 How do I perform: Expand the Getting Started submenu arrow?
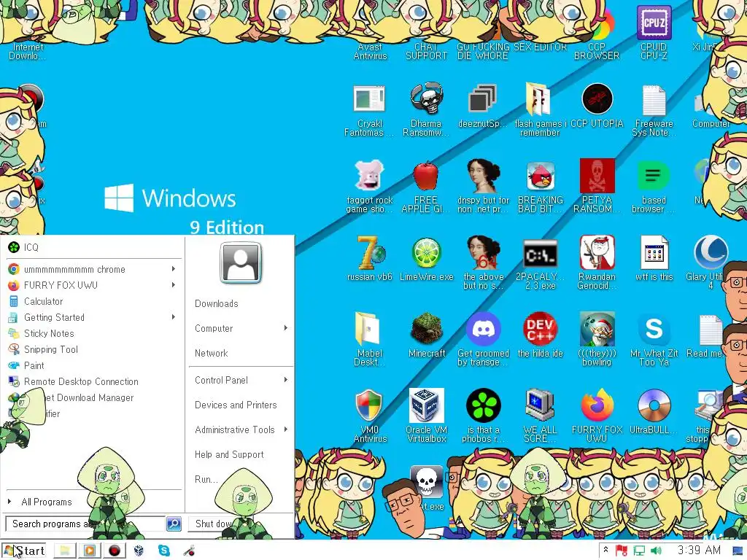click(x=174, y=317)
